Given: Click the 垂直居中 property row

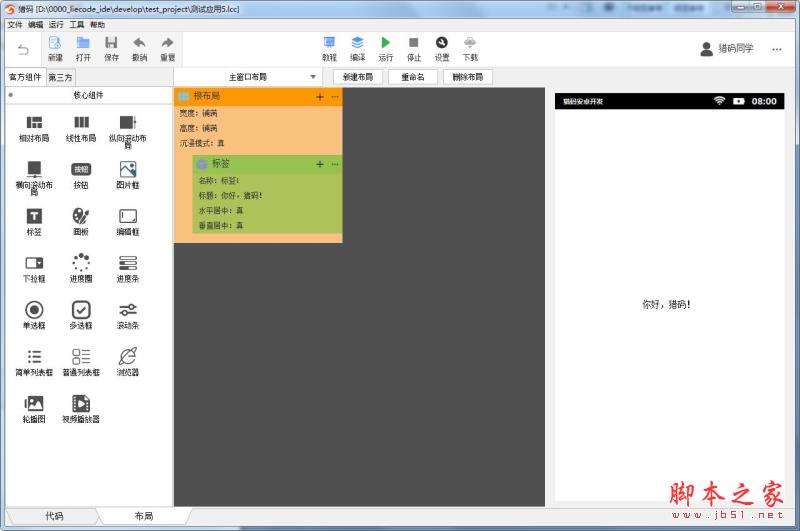Looking at the screenshot, I should point(267,225).
